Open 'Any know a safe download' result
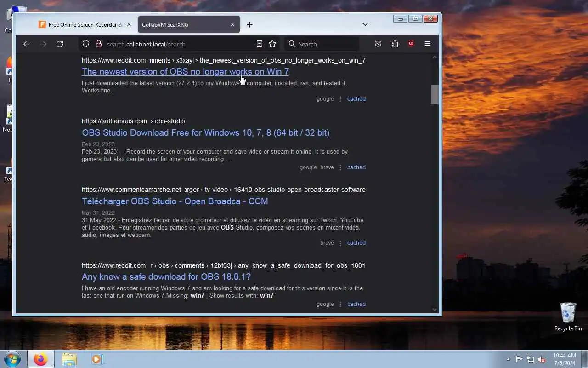588x368 pixels. click(x=166, y=277)
